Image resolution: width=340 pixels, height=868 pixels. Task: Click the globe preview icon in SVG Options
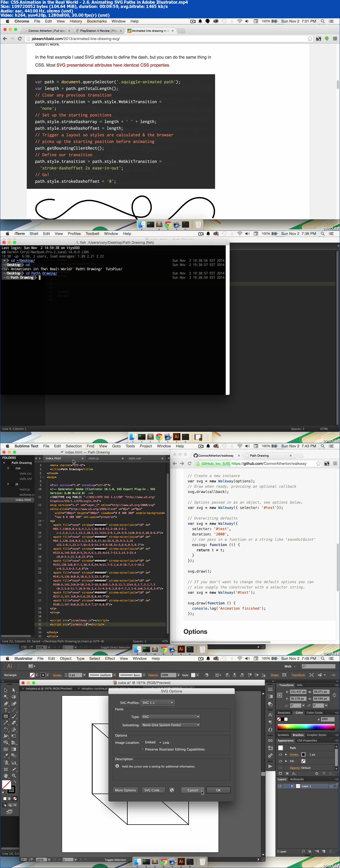pos(172,790)
